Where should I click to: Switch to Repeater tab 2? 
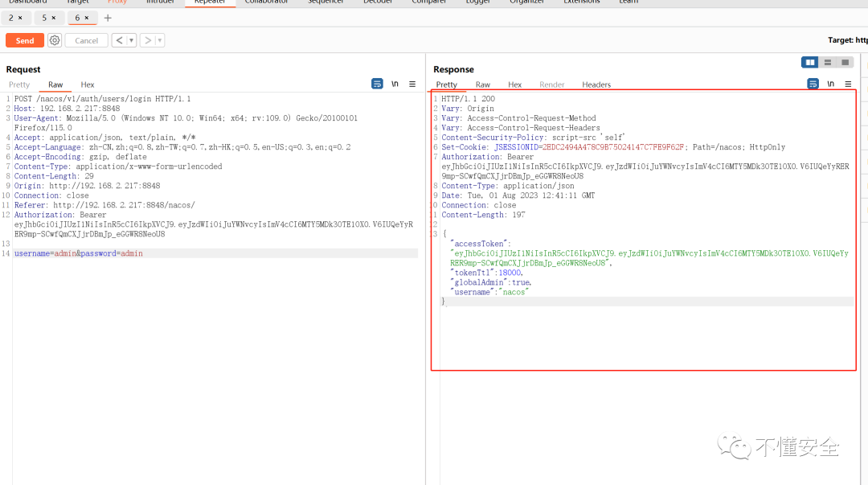click(x=11, y=18)
